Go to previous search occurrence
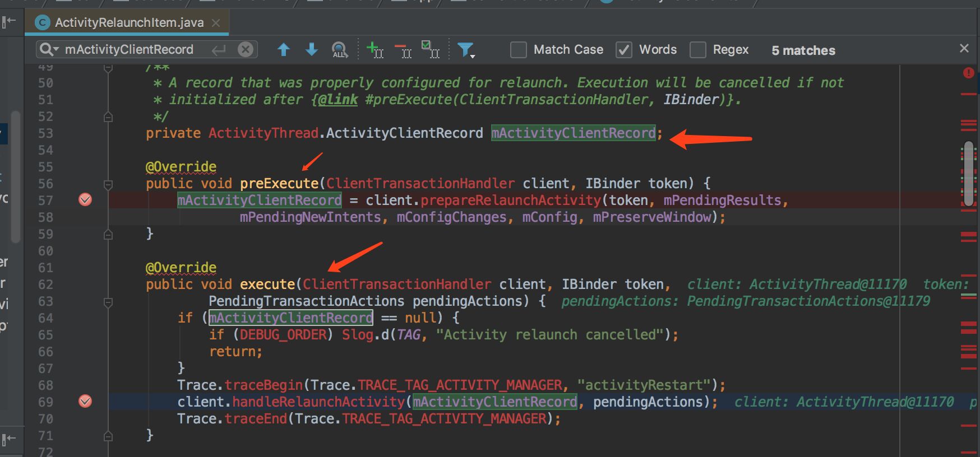 click(x=284, y=50)
